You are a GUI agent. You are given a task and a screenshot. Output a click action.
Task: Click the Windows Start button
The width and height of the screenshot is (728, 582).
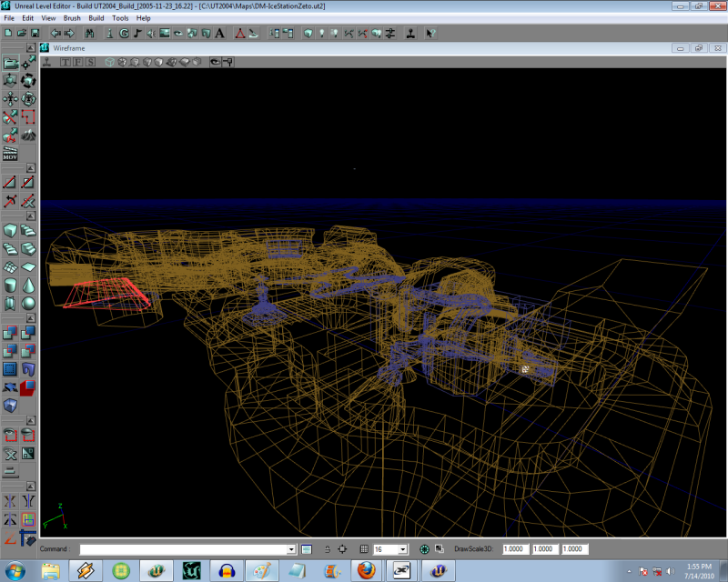15,570
